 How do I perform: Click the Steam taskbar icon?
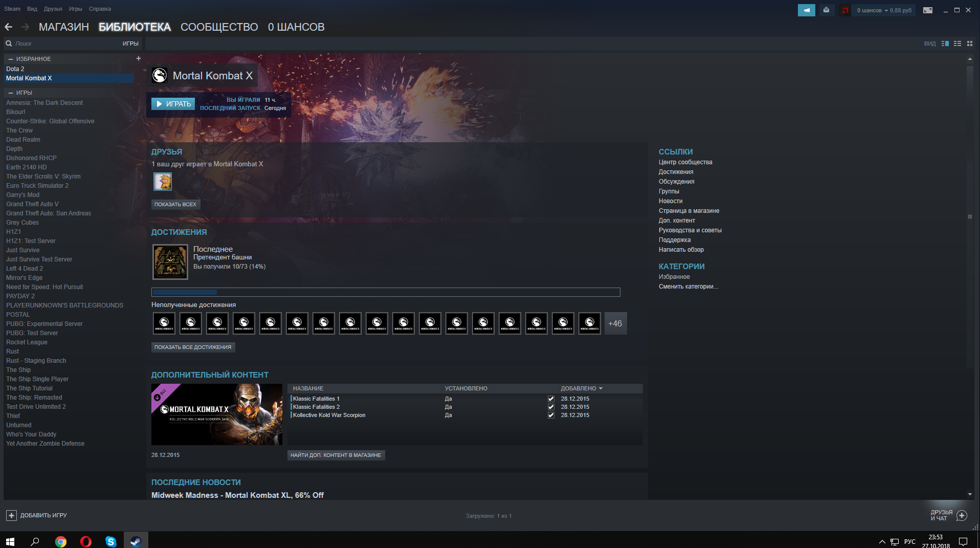coord(136,541)
